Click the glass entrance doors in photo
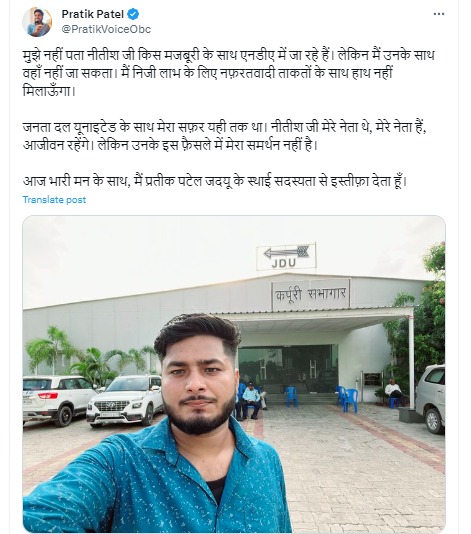471x534 pixels. (289, 369)
